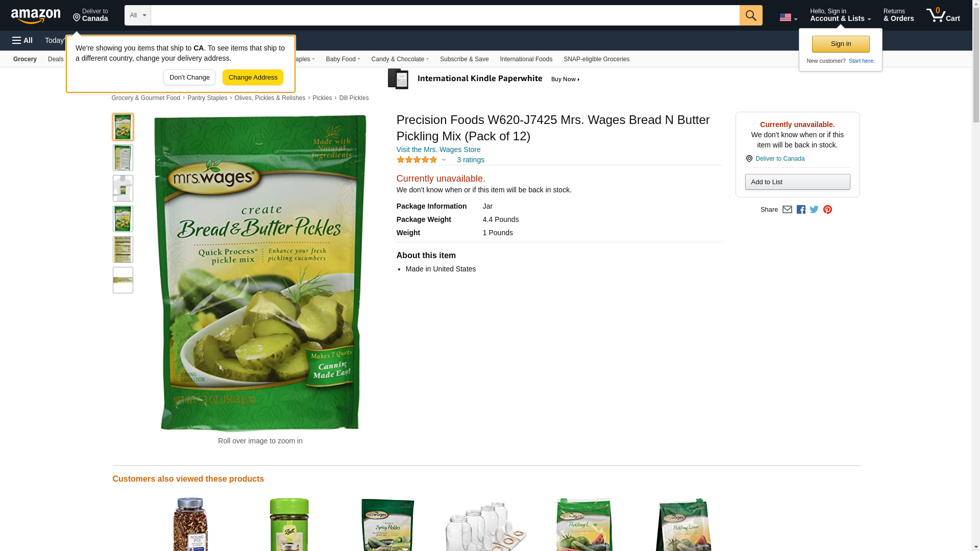
Task: Share product on Pinterest icon
Action: coord(827,210)
